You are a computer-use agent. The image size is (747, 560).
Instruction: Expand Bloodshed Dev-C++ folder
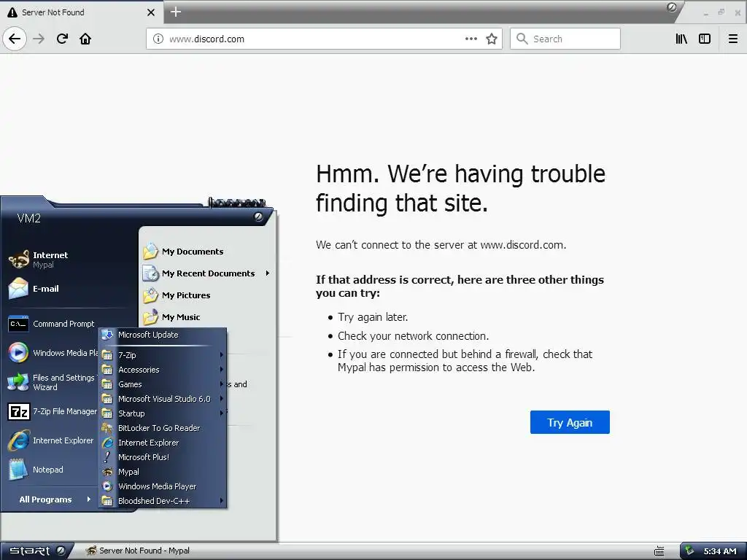(163, 501)
